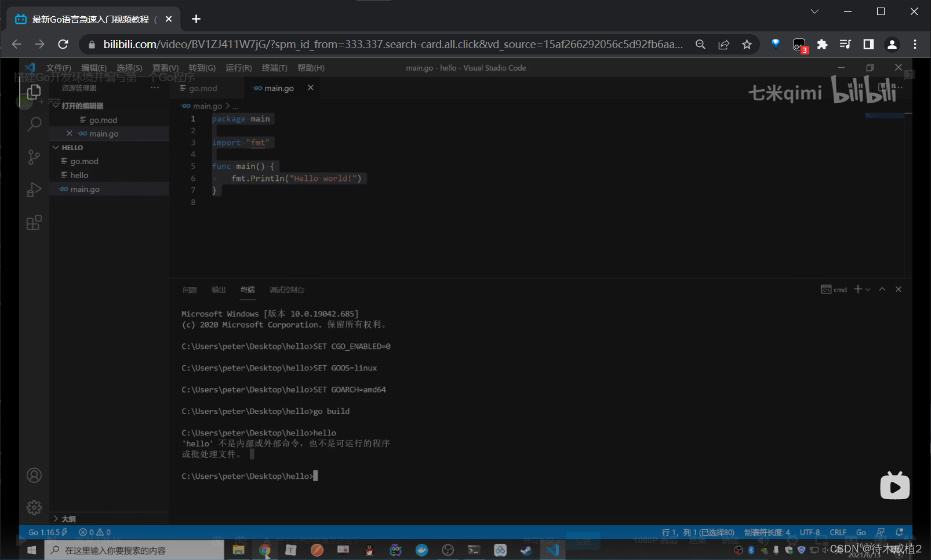This screenshot has height=560, width=931.
Task: Add a new terminal with plus icon
Action: tap(858, 289)
